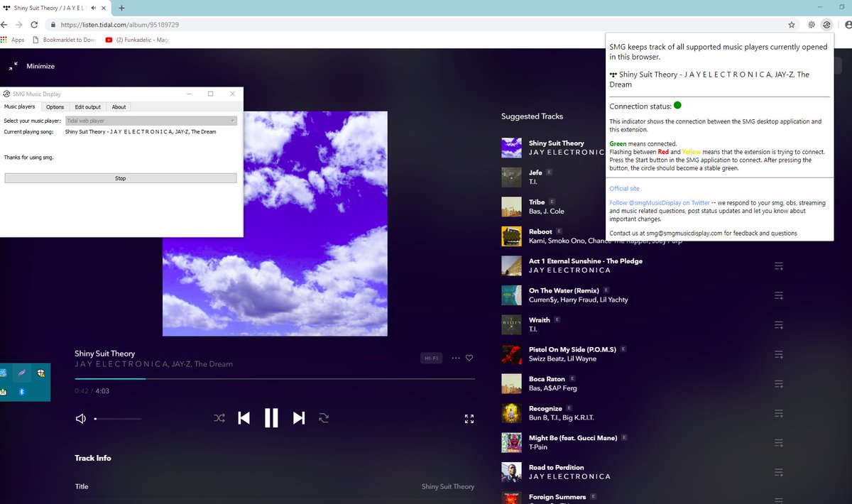The width and height of the screenshot is (852, 504).
Task: Click the address bar URL
Action: [119, 24]
